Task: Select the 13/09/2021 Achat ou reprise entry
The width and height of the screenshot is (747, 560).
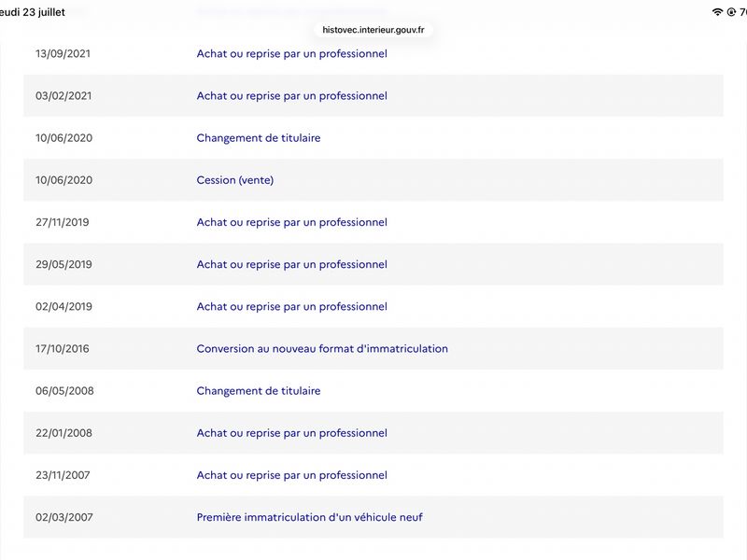Action: [x=291, y=53]
